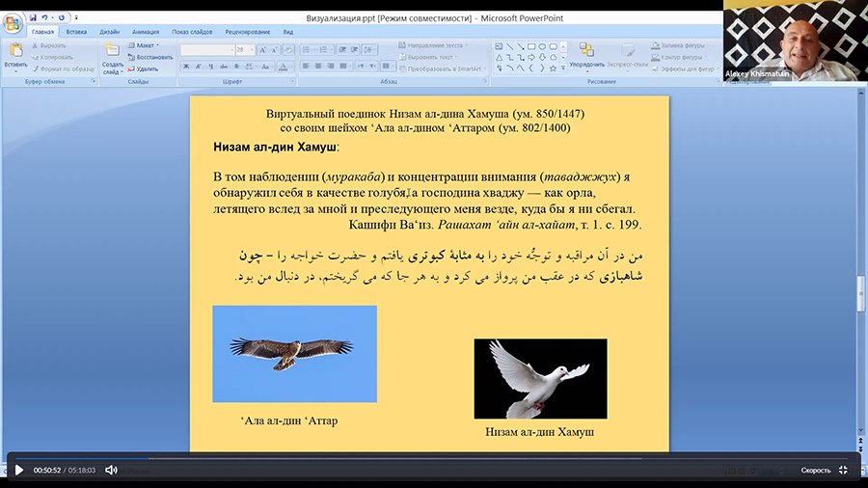The image size is (868, 488).
Task: Click the round Office button
Action: (x=13, y=23)
